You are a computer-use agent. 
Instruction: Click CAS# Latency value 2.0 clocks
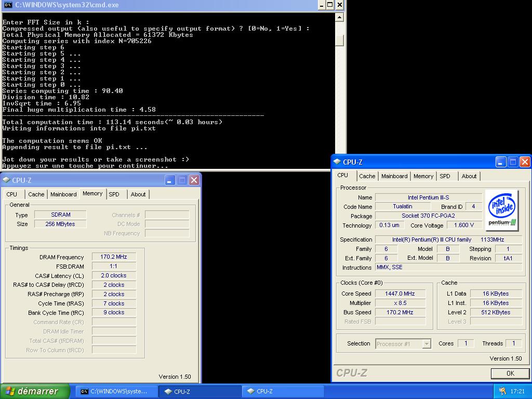[x=114, y=275]
